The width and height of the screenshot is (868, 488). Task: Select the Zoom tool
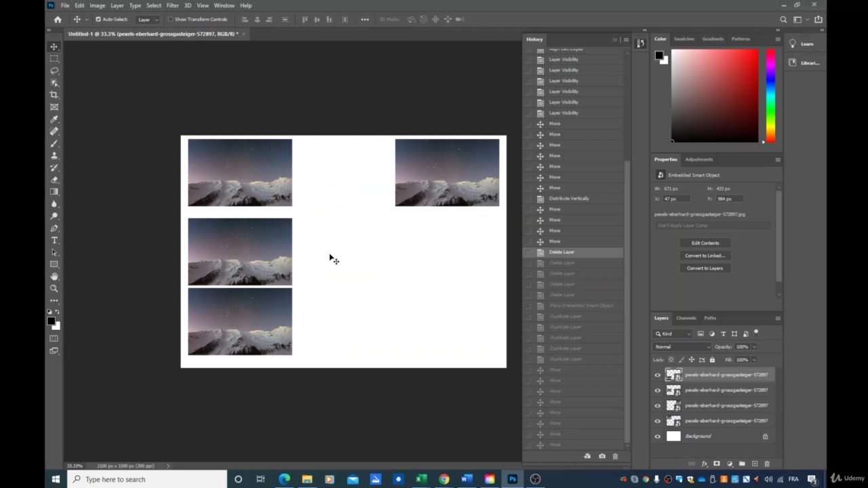[54, 289]
